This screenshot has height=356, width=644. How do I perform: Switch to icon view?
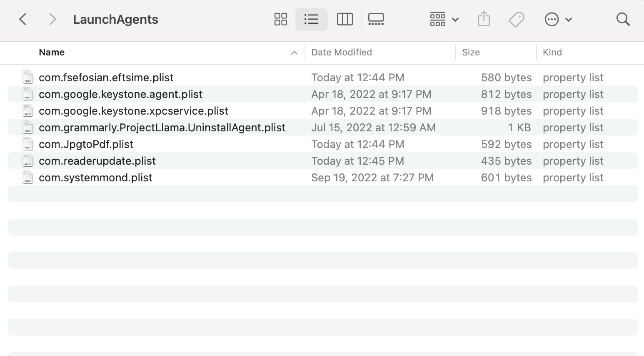pyautogui.click(x=281, y=19)
